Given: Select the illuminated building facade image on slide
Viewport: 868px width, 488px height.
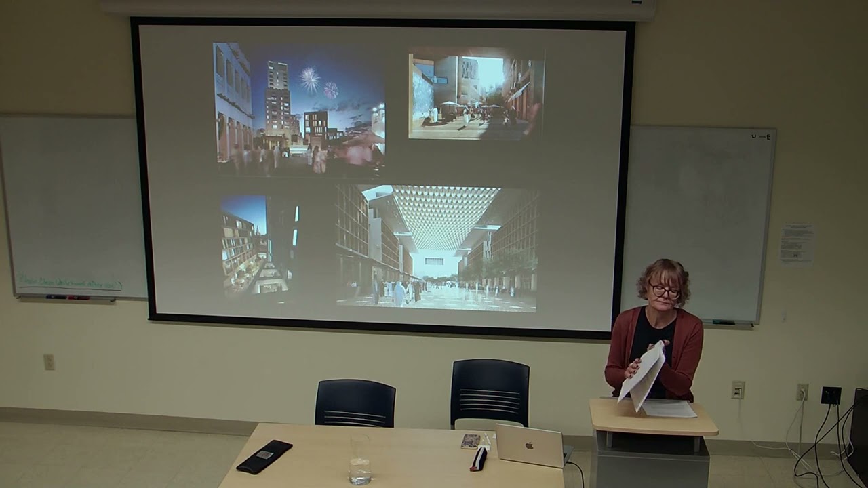Looking at the screenshot, I should tap(260, 245).
